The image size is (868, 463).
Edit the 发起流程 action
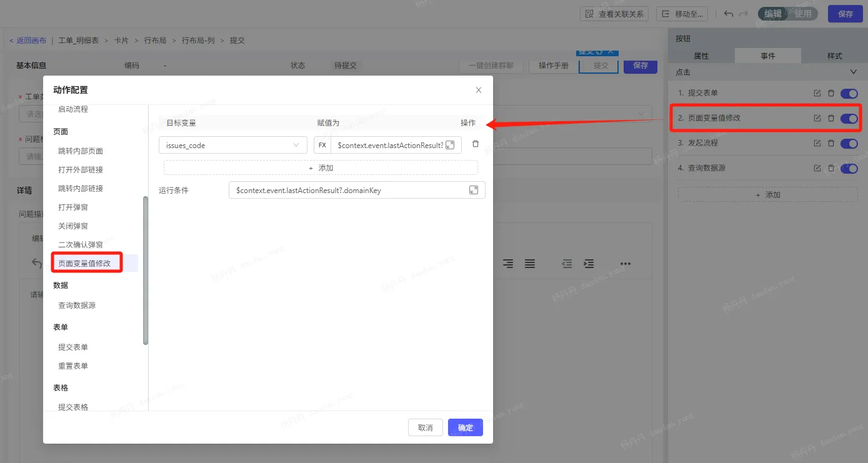(x=817, y=143)
